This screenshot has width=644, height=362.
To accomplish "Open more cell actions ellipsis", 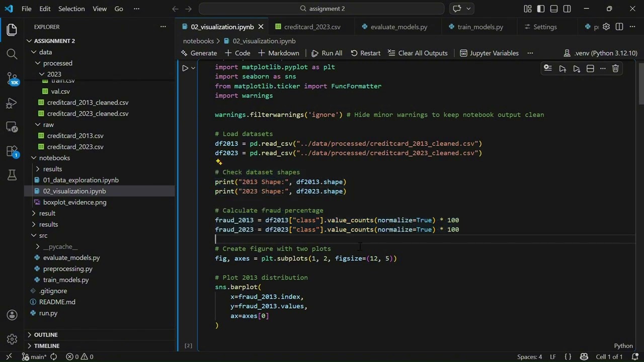I will [x=603, y=68].
